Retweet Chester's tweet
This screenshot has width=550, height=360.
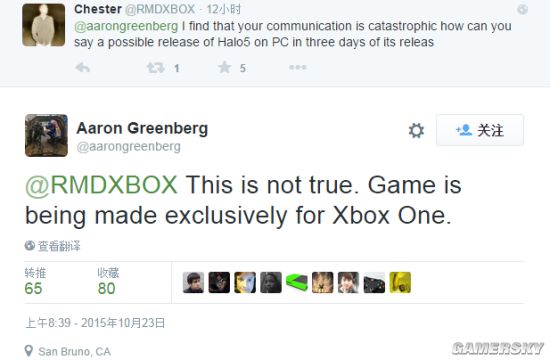(x=156, y=67)
